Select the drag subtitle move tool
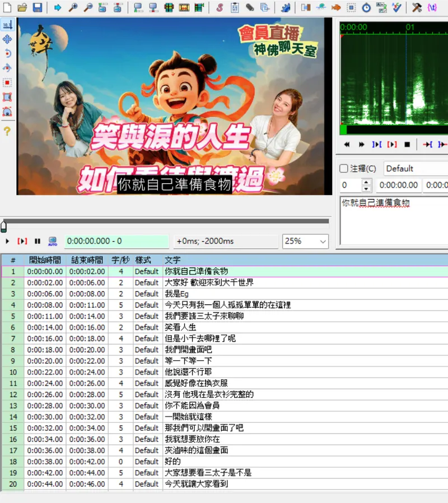 (x=7, y=39)
